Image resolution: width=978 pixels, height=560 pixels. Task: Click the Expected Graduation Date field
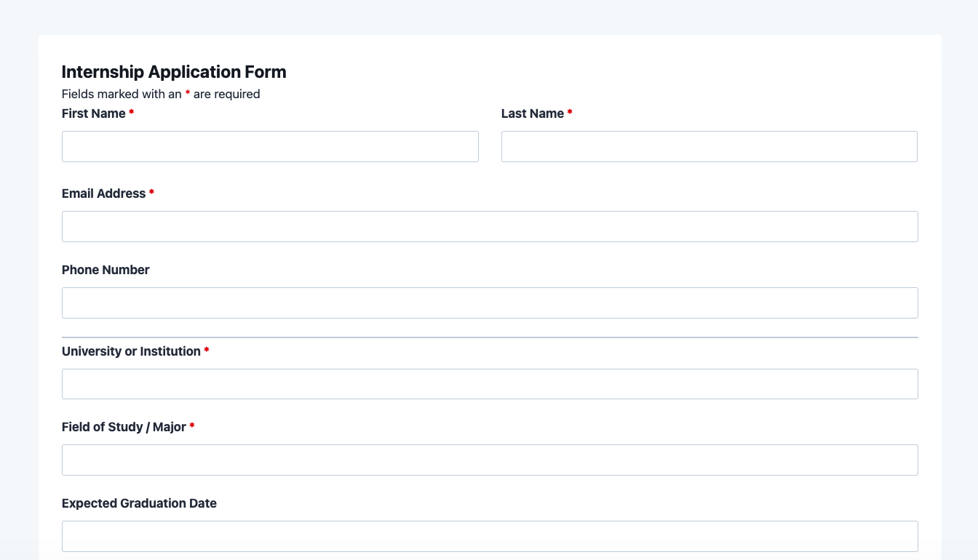point(490,536)
